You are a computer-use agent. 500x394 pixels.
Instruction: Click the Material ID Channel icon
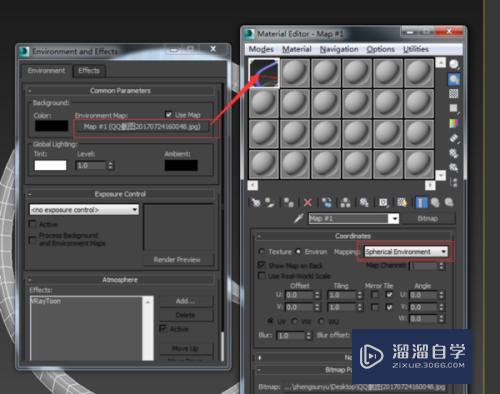pyautogui.click(x=383, y=202)
